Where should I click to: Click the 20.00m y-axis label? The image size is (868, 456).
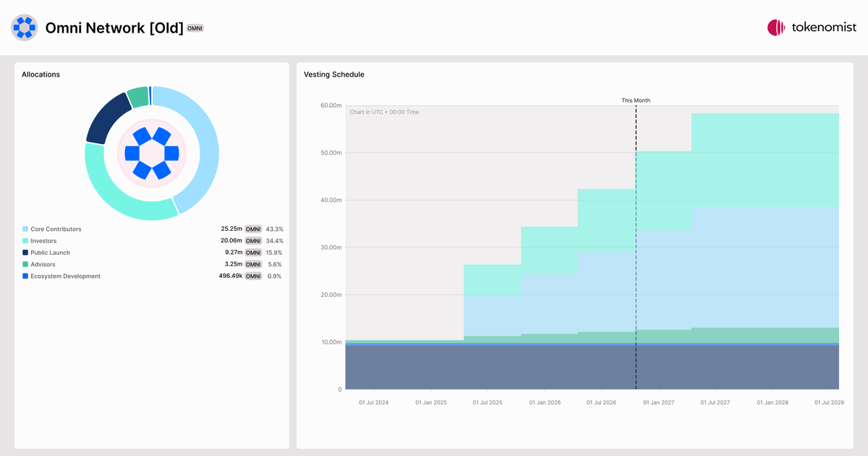point(331,295)
